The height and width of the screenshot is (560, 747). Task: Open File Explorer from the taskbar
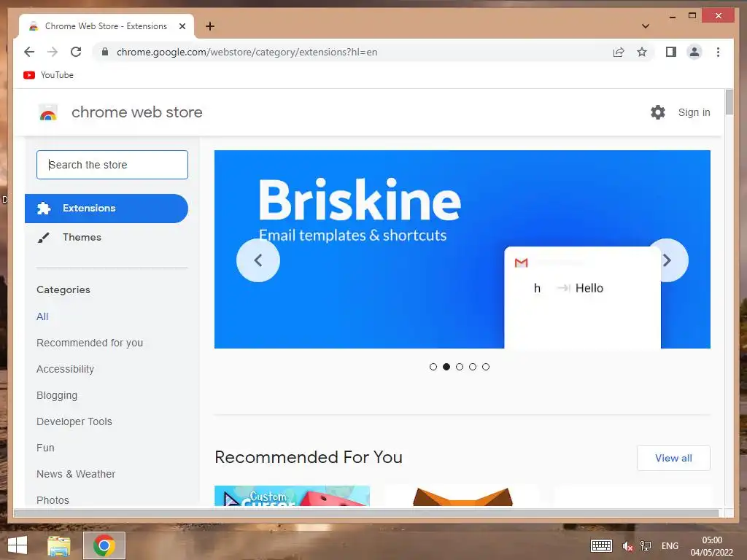pos(58,545)
